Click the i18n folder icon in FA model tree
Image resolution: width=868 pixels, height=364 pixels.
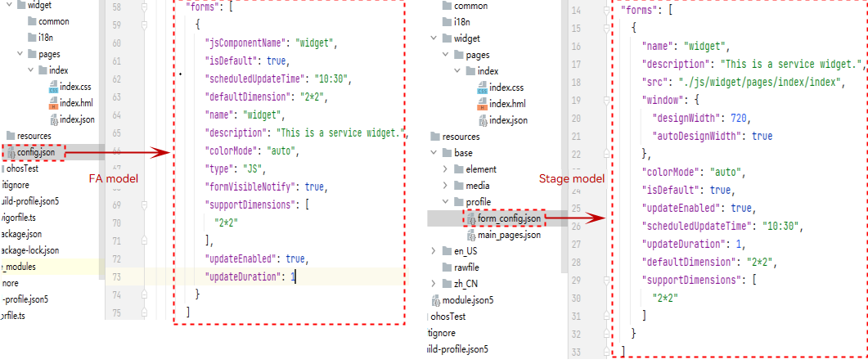pos(32,38)
